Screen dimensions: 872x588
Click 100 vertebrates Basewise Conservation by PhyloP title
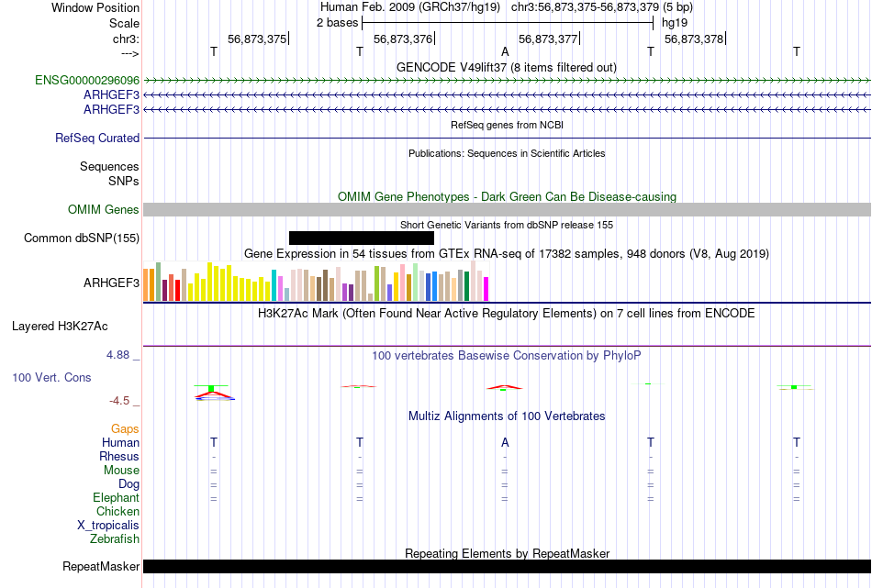[x=507, y=356]
